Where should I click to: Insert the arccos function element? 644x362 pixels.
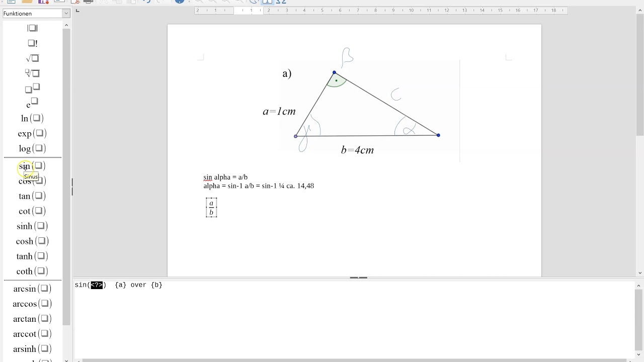32,304
